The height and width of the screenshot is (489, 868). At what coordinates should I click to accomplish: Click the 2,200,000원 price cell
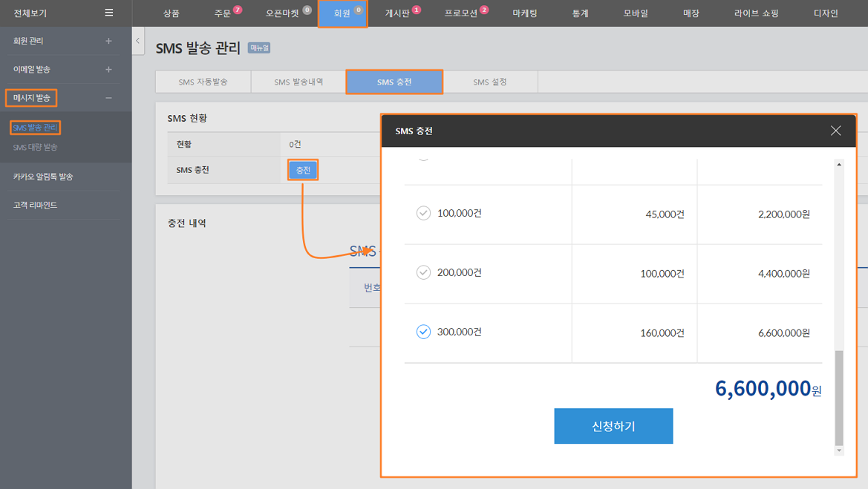(x=784, y=214)
